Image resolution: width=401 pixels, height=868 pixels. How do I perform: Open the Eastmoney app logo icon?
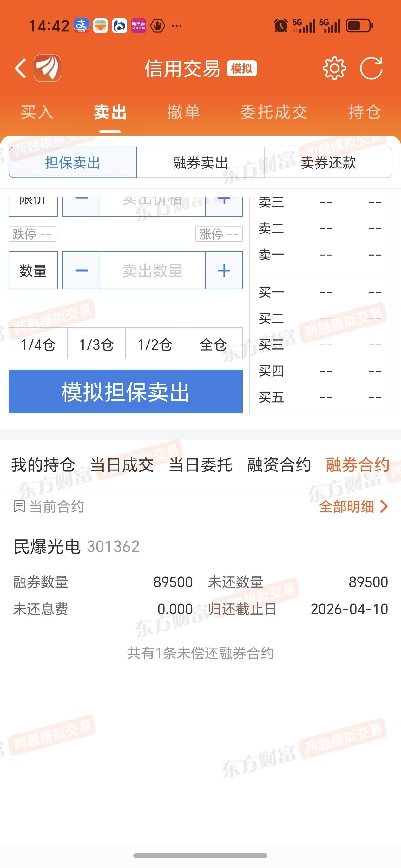click(48, 68)
